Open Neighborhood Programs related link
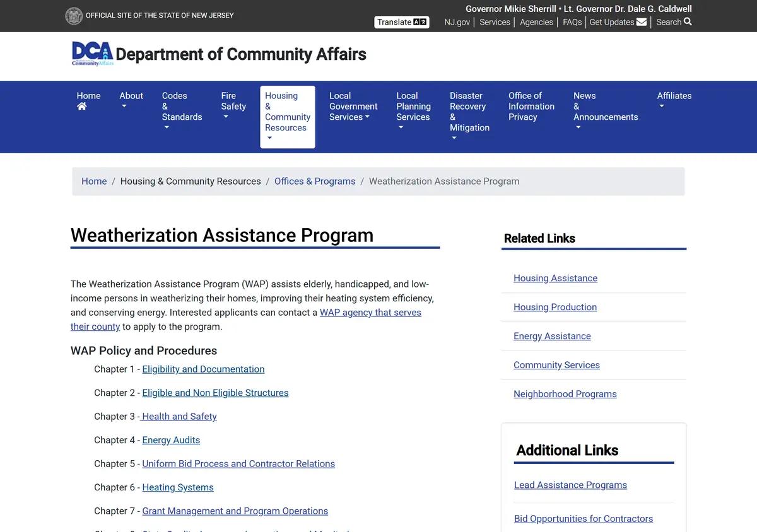 coord(565,394)
